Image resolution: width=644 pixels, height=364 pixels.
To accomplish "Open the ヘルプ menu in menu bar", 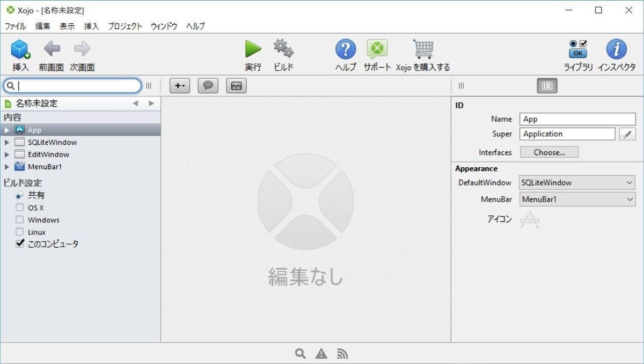I will point(195,26).
